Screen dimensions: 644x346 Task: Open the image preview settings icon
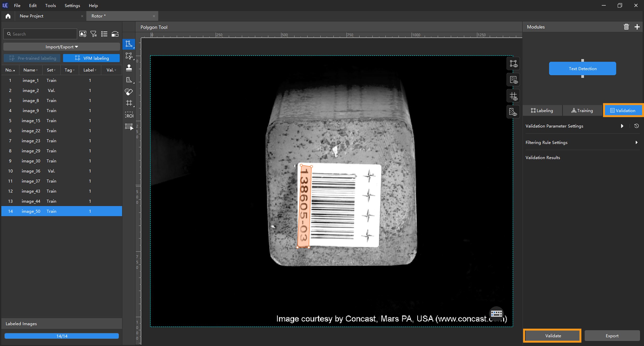pos(83,34)
